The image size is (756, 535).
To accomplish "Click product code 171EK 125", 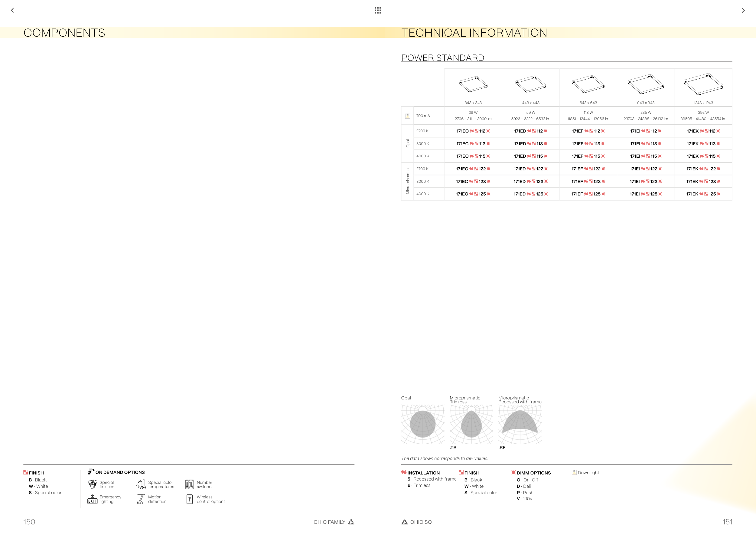I will click(703, 194).
